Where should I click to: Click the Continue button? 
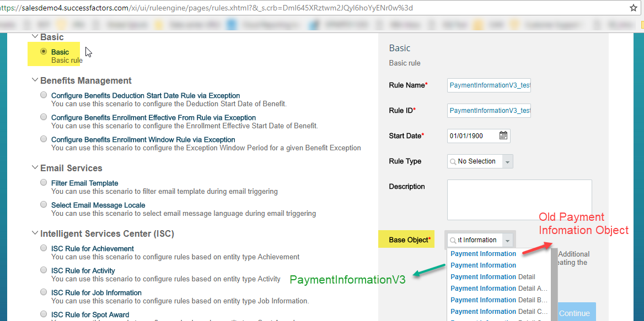[574, 312]
